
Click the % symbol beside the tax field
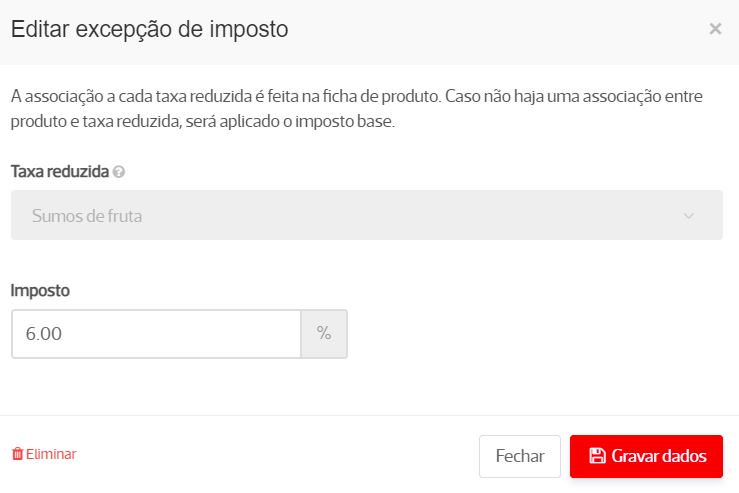(324, 334)
